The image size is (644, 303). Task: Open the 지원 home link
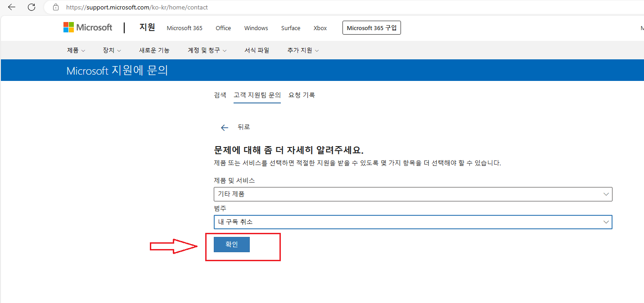coord(147,27)
